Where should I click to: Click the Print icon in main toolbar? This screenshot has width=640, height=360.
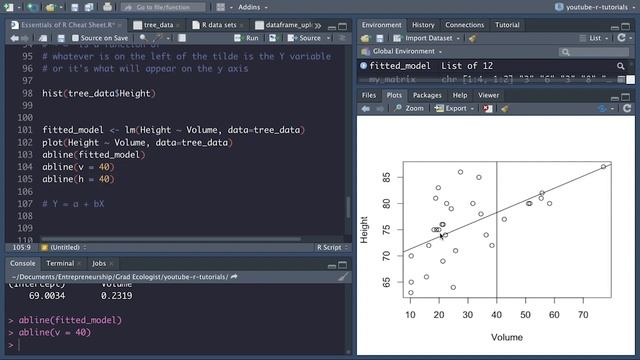click(x=107, y=7)
